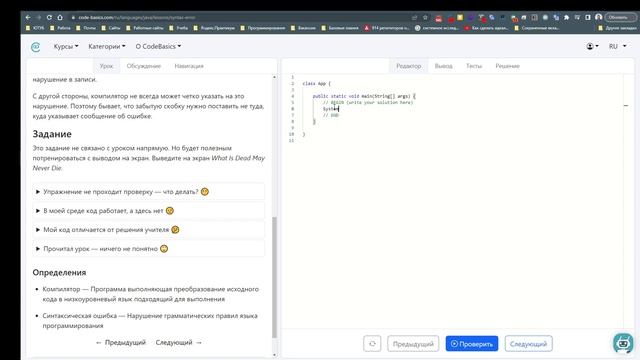Place cursor on the 'class App {' code line
Screen dimensions: 640x360
tap(317, 84)
